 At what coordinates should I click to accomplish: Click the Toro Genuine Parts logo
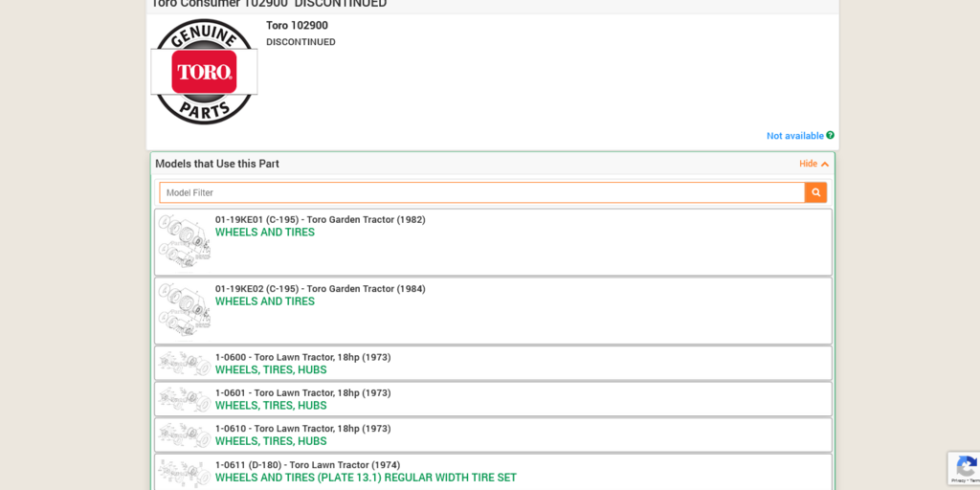(204, 72)
